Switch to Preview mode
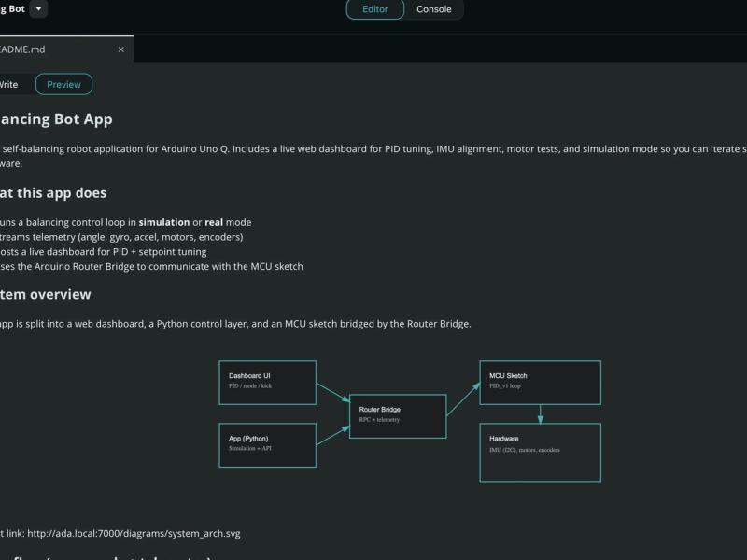747x560 pixels. 63,84
